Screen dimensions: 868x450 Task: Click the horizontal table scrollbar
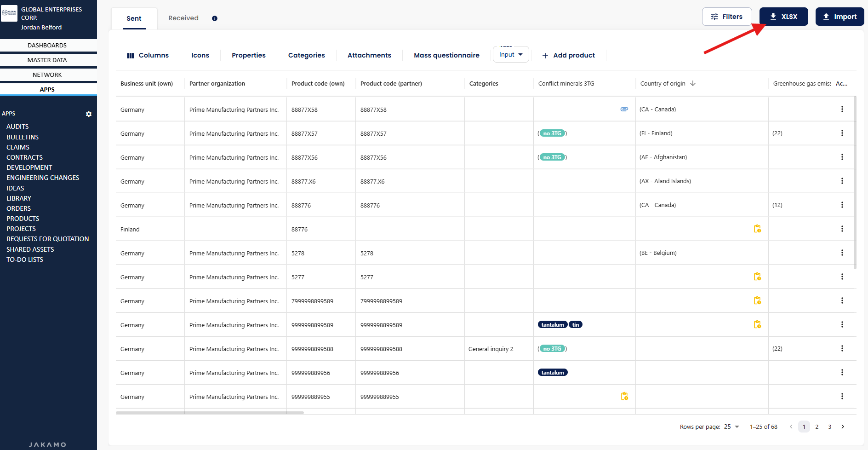click(x=210, y=413)
